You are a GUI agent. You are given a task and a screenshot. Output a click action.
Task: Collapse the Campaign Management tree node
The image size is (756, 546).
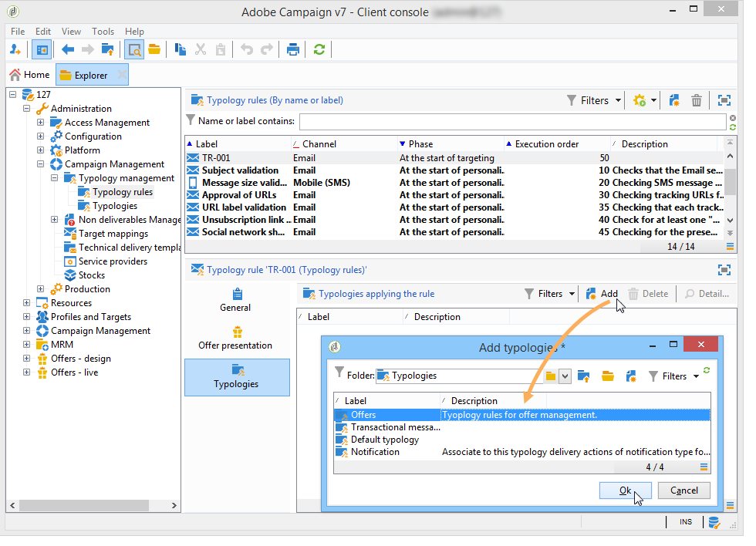click(41, 164)
